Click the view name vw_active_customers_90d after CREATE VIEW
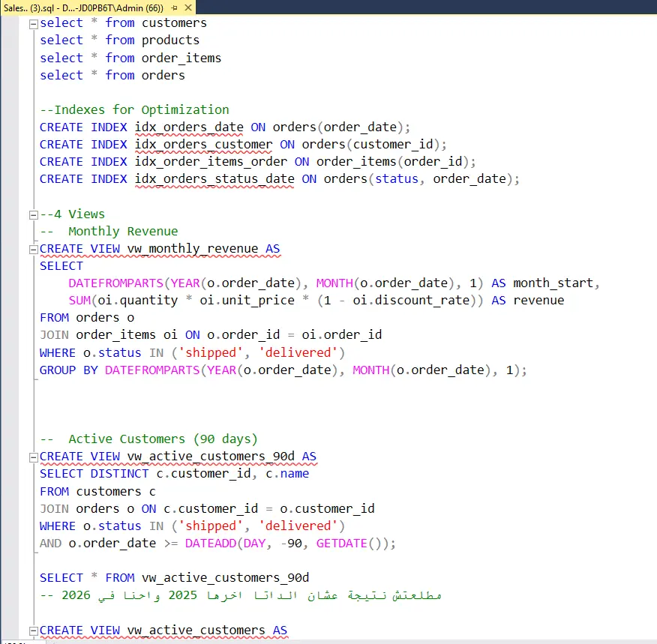 [x=211, y=457]
